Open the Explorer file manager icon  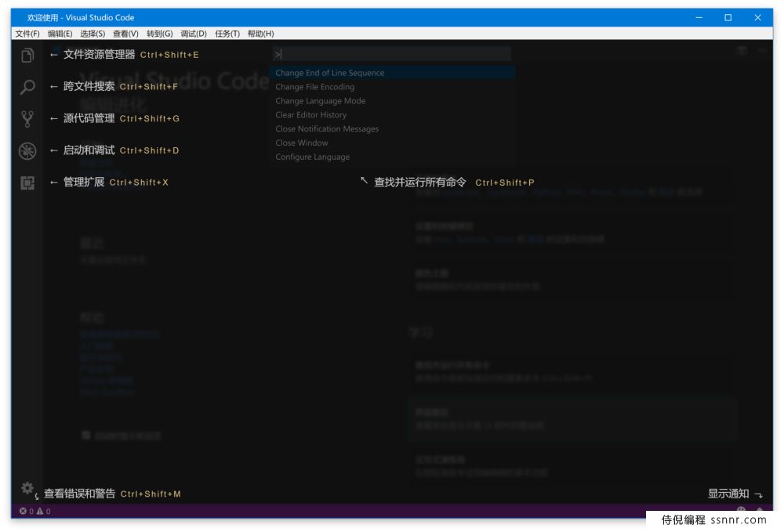pyautogui.click(x=27, y=55)
